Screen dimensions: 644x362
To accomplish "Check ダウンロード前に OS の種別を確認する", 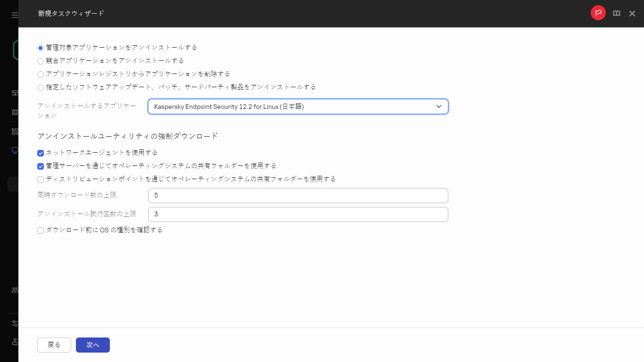I will (40, 230).
